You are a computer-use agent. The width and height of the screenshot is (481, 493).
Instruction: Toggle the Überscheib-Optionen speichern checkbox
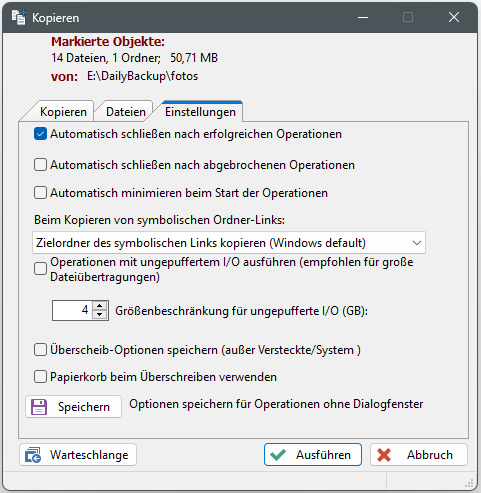click(x=40, y=350)
